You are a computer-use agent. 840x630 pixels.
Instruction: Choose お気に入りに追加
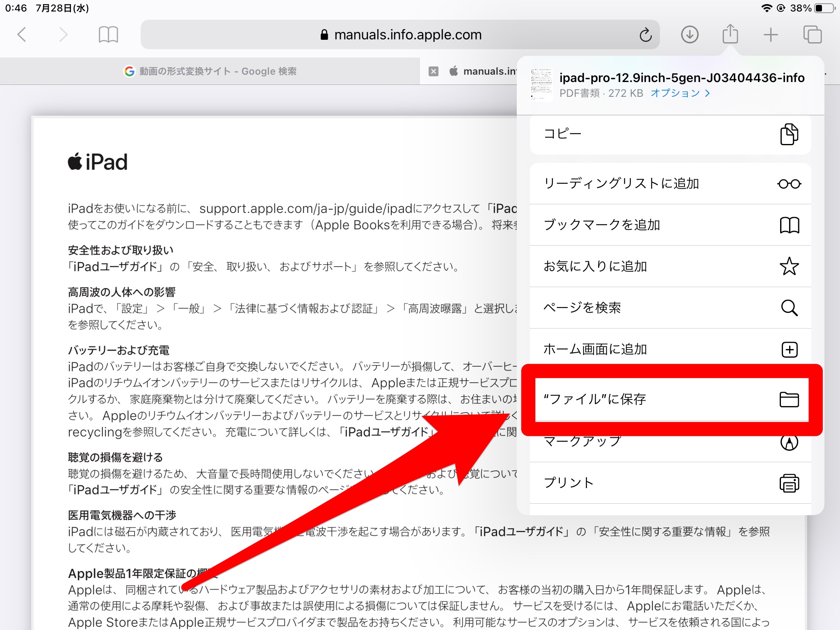(x=670, y=266)
